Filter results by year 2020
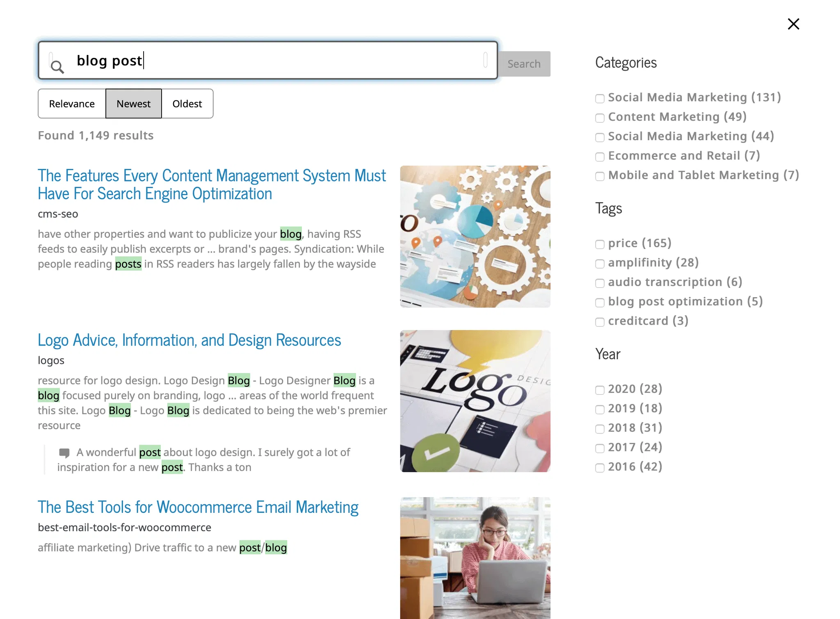 tap(600, 390)
